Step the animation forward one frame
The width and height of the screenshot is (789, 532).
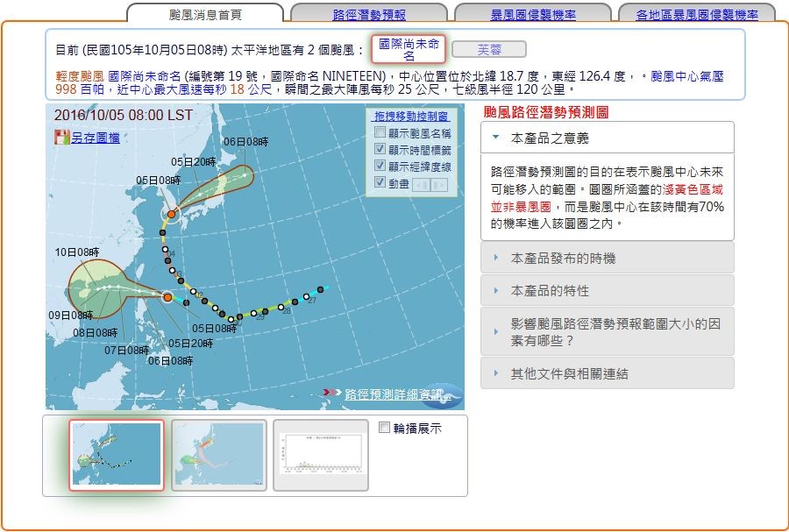[438, 184]
